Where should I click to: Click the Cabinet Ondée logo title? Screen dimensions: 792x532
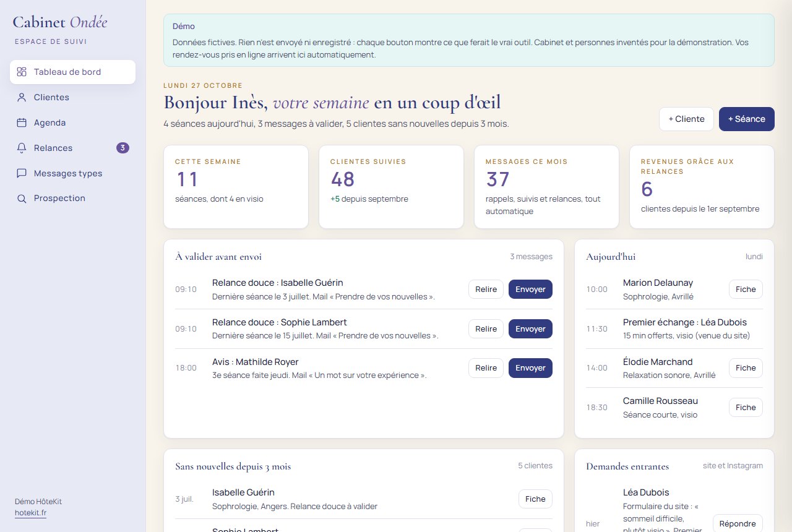(x=60, y=22)
